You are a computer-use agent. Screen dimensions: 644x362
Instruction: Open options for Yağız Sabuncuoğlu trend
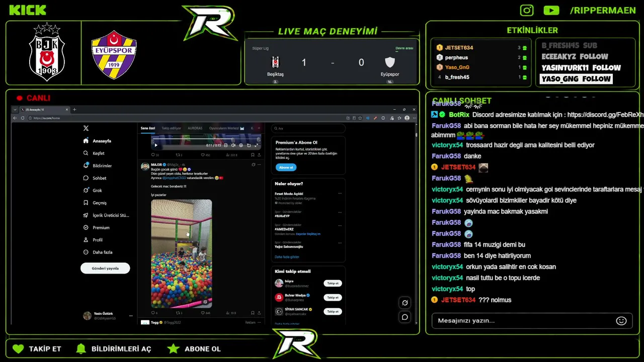(x=340, y=242)
